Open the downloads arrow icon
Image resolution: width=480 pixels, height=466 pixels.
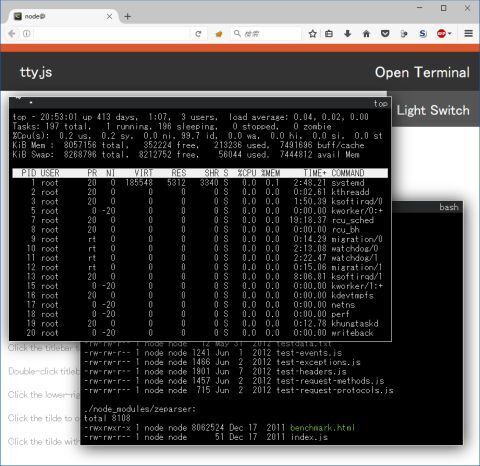click(x=348, y=34)
